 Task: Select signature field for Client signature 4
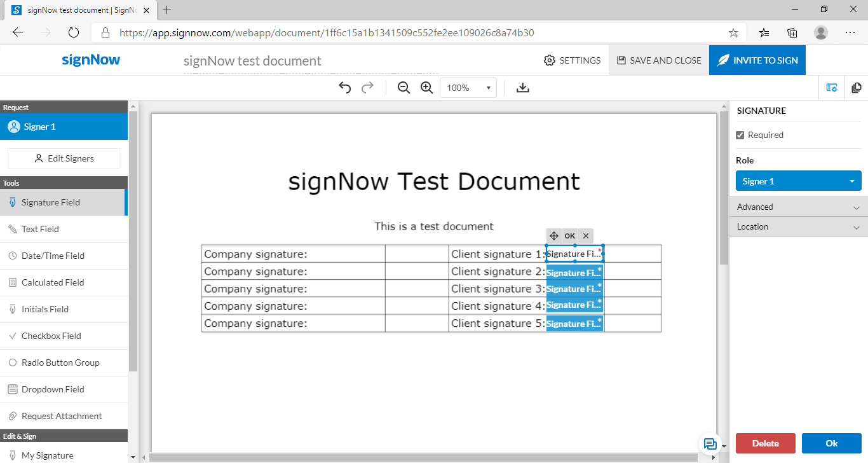[x=574, y=305]
